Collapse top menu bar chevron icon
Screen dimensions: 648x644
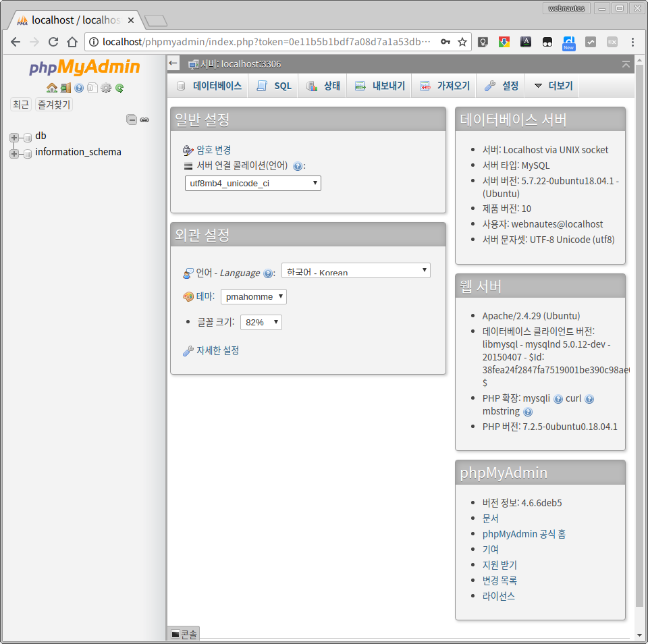[626, 64]
